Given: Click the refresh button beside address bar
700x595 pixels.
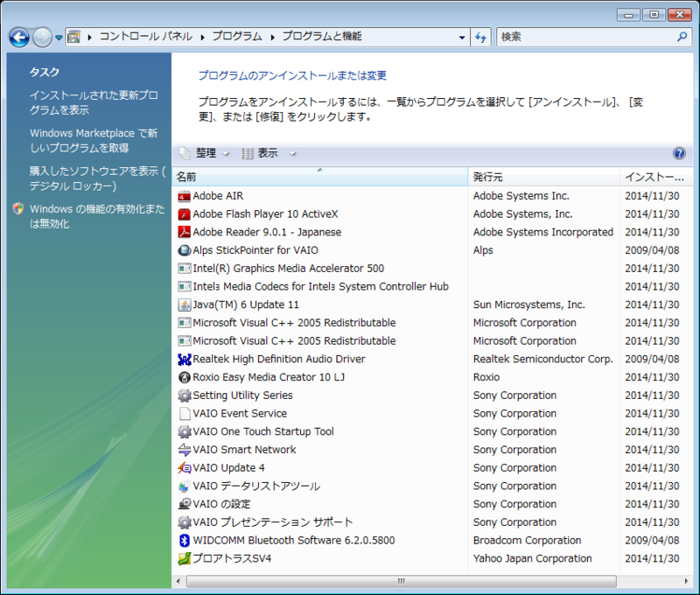Looking at the screenshot, I should [480, 37].
